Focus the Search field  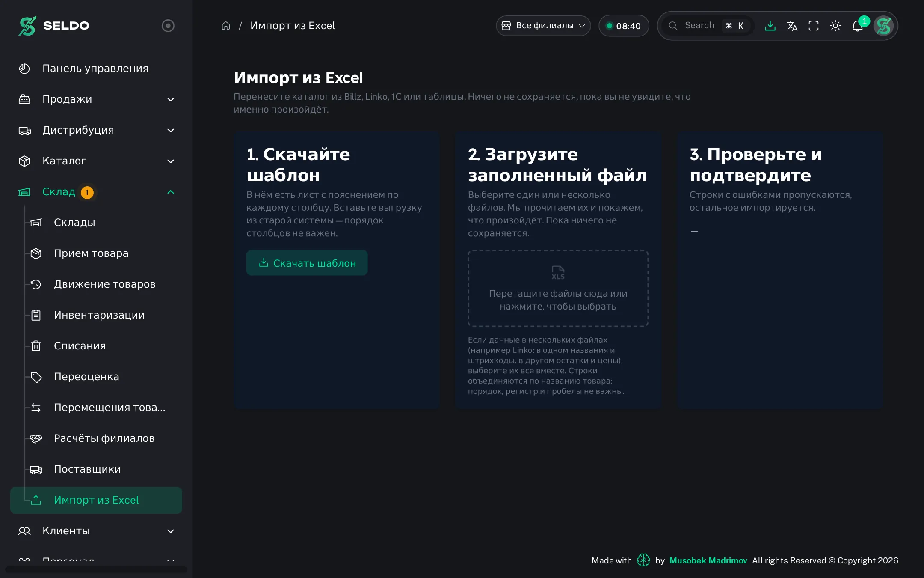pyautogui.click(x=708, y=26)
